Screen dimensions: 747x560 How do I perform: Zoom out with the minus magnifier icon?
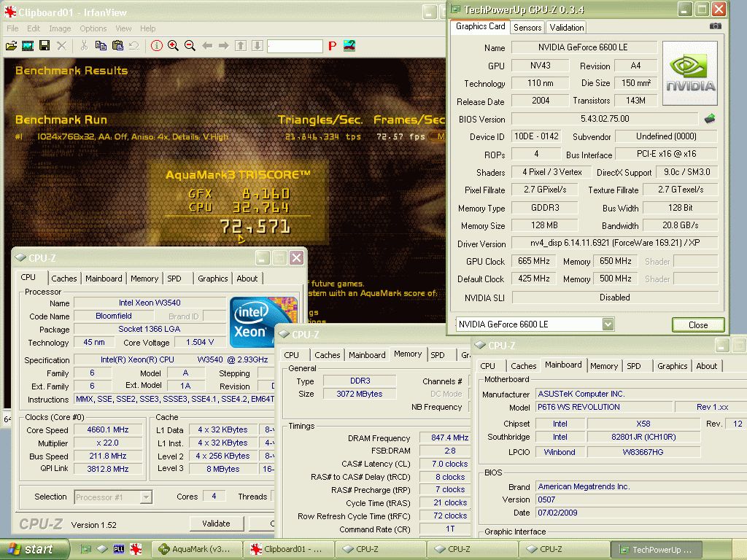(x=190, y=46)
